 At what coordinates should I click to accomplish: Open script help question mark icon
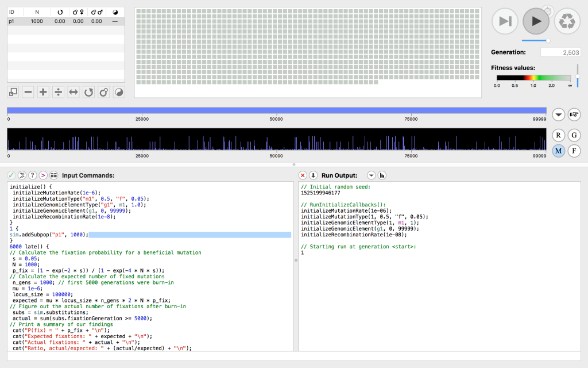[x=33, y=175]
